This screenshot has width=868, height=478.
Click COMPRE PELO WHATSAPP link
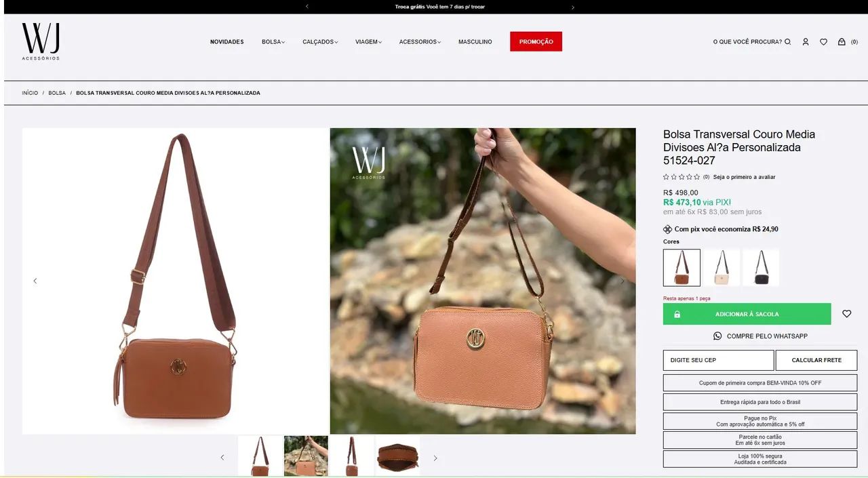click(x=760, y=336)
